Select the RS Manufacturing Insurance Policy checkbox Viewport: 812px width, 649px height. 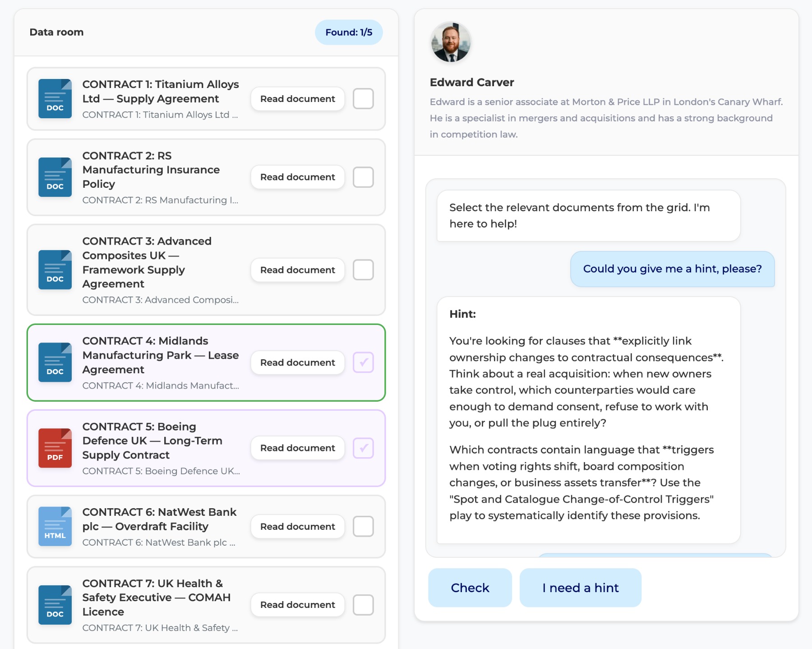click(363, 177)
